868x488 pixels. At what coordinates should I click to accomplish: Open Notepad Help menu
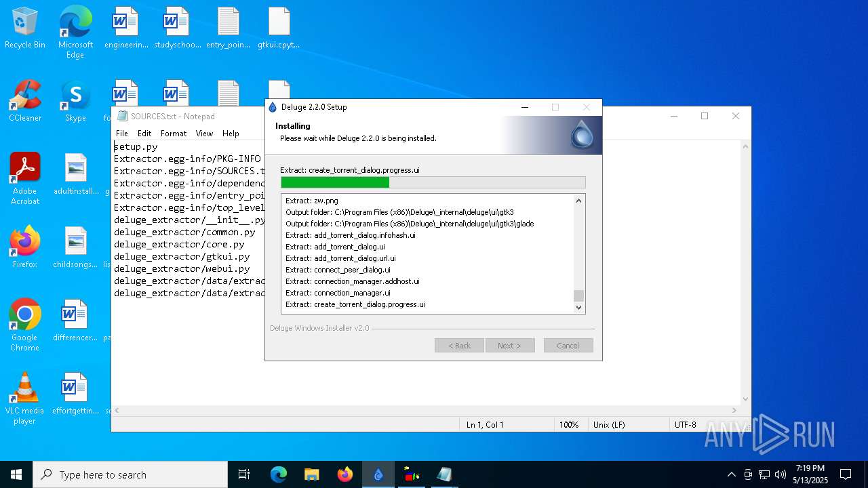point(231,134)
